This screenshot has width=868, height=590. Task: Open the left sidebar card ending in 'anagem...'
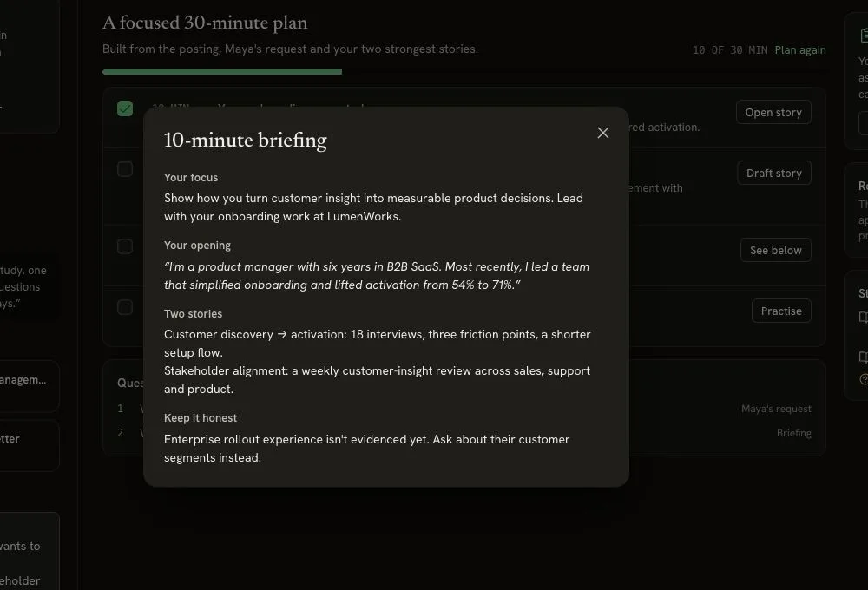pyautogui.click(x=27, y=386)
